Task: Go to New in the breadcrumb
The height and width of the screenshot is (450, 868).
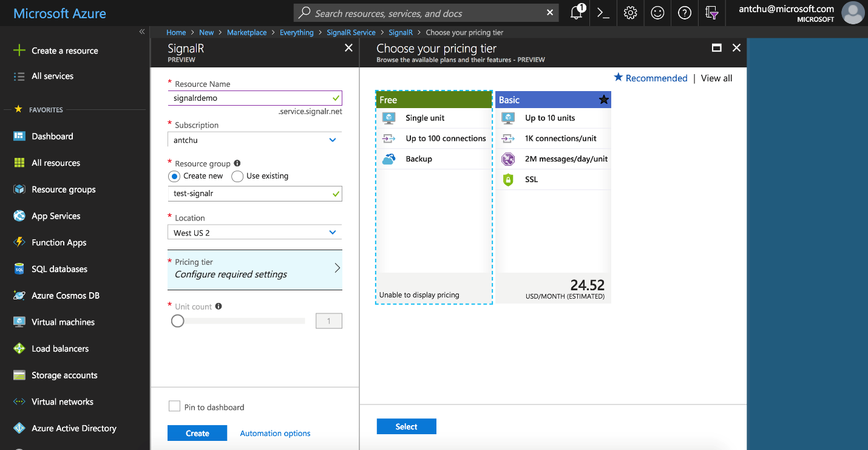Action: 206,32
